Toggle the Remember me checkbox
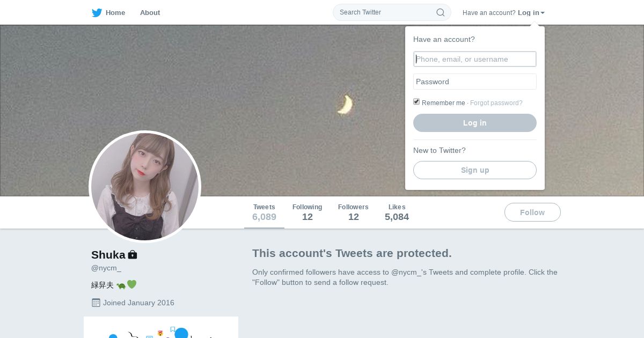Viewport: 644px width, 338px height. [416, 102]
